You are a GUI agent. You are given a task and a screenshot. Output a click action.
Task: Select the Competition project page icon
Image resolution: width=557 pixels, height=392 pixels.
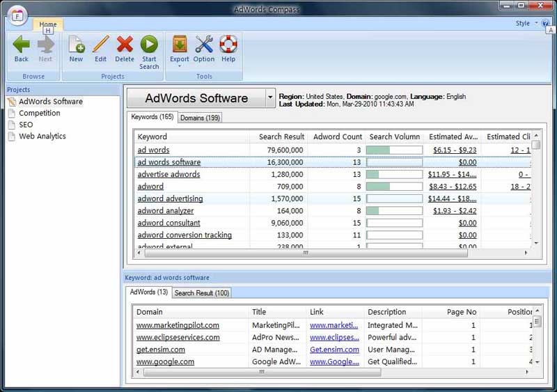[x=12, y=113]
